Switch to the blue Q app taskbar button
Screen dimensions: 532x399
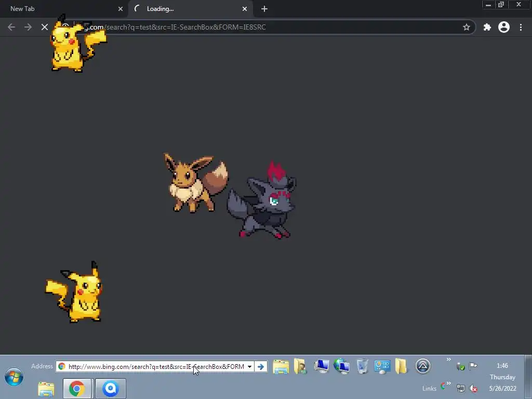[111, 389]
